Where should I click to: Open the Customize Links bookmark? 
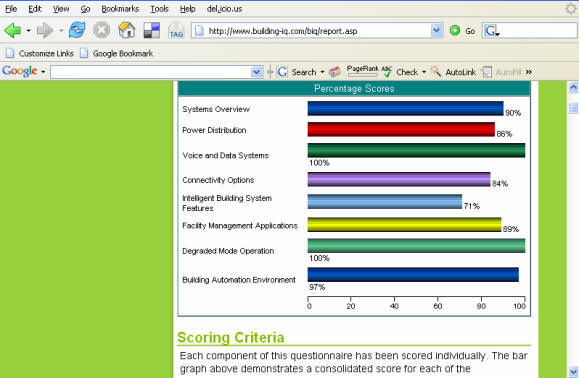pos(40,54)
